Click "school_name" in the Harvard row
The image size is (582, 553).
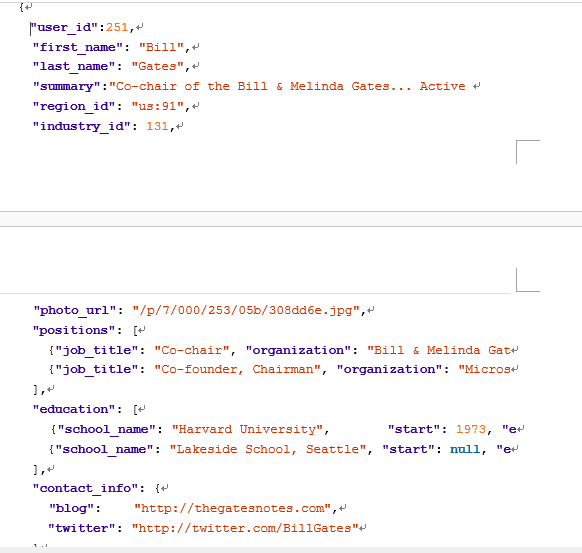107,430
